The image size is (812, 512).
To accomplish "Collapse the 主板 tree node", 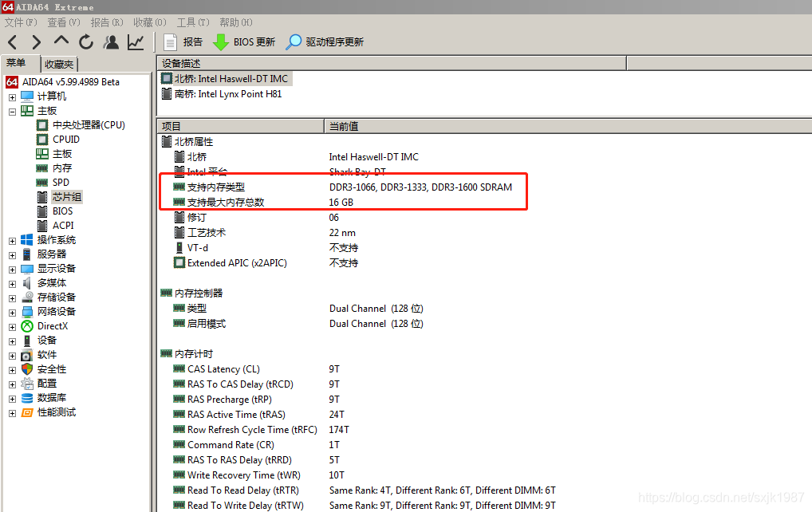I will (13, 112).
